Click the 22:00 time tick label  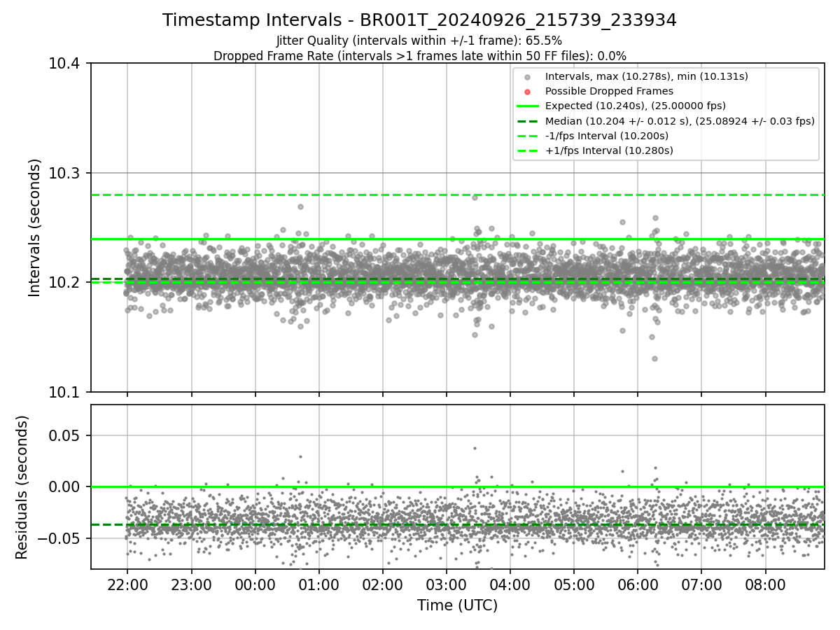point(127,584)
